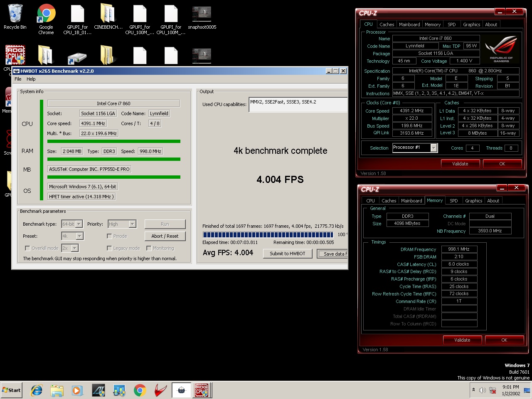532x399 pixels.
Task: Click the blue benchmark progress bar
Action: click(x=268, y=235)
